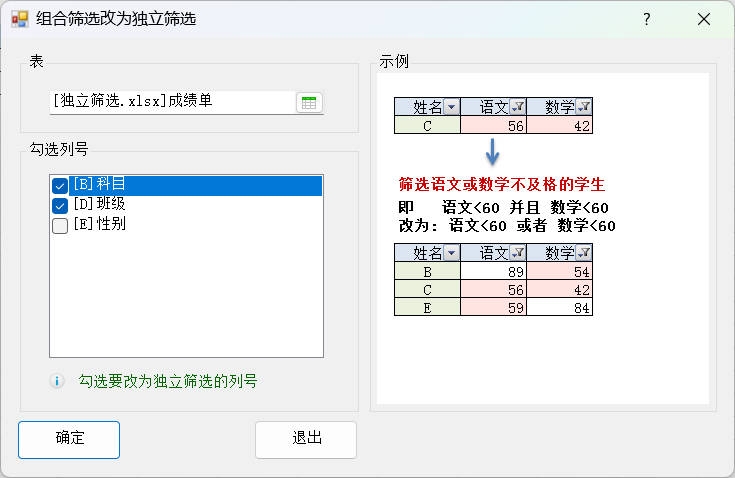Image resolution: width=735 pixels, height=478 pixels.
Task: Enable the [E]性别 checkbox
Action: click(60, 225)
